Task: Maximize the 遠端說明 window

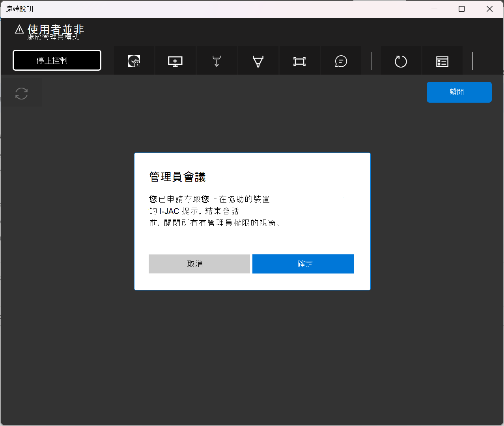Action: click(461, 9)
